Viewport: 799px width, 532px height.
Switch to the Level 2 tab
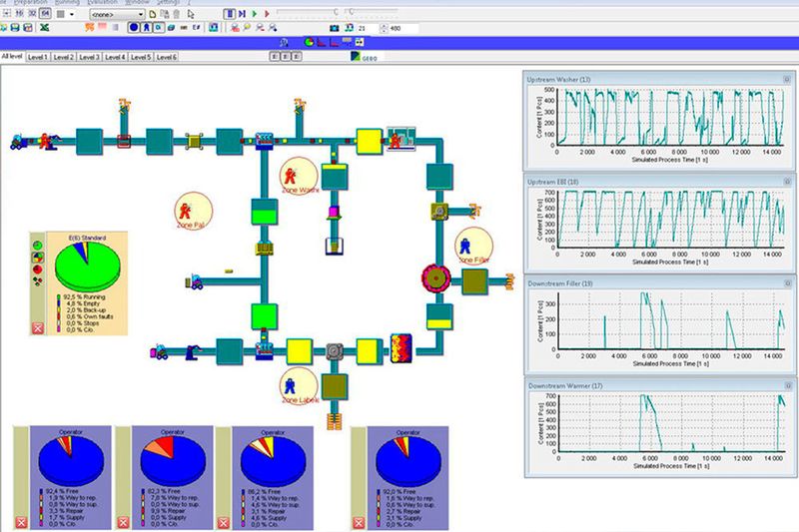[x=63, y=57]
